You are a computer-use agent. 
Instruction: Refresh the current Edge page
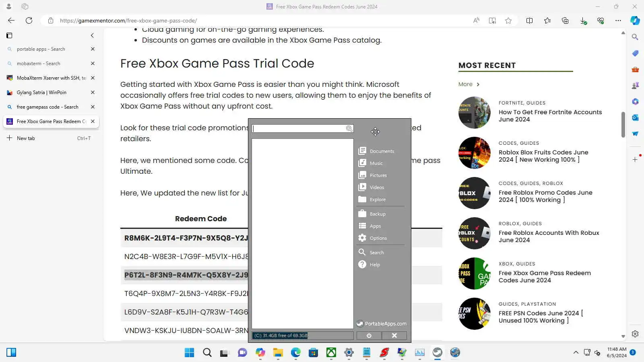coord(29,21)
